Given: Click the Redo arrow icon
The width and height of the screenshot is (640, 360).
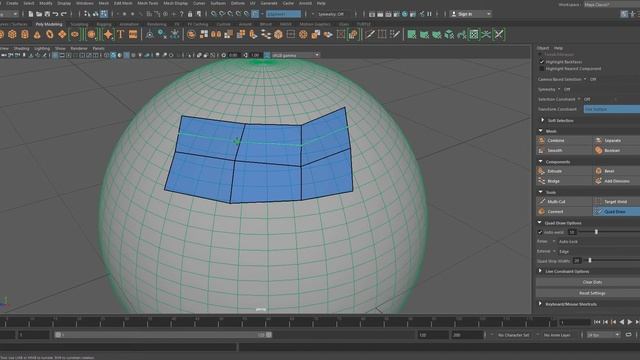Looking at the screenshot, I should point(64,14).
